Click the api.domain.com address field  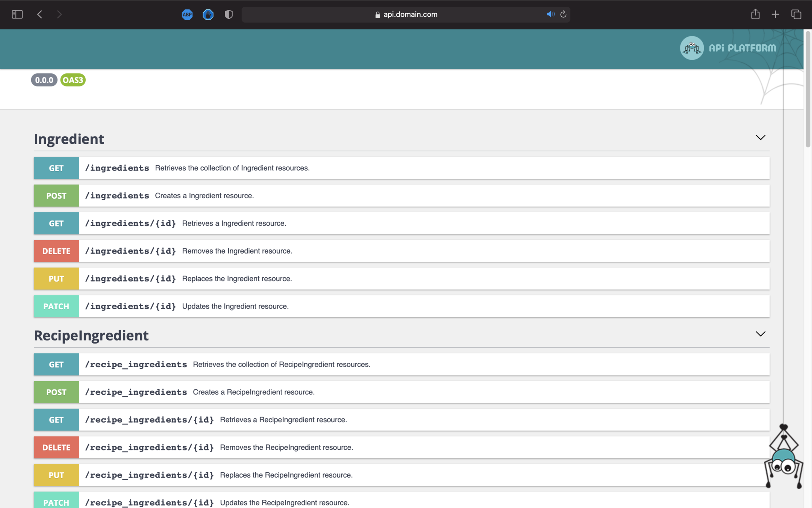410,14
